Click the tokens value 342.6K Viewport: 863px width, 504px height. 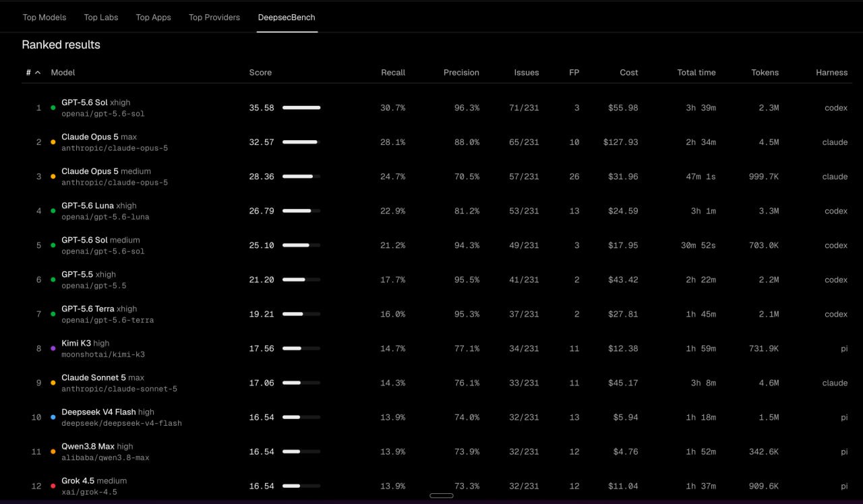[x=764, y=451]
